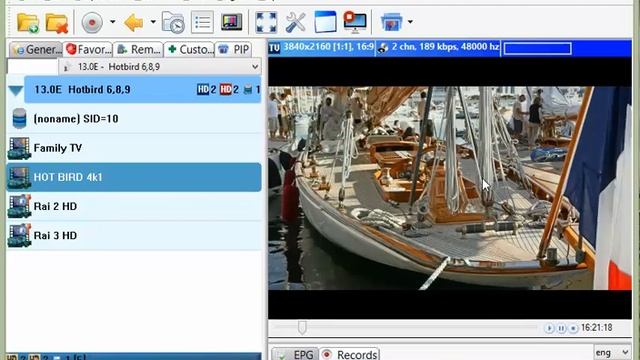Screen dimensions: 640x360
Task: Click the channel search input field
Action: click(33, 67)
